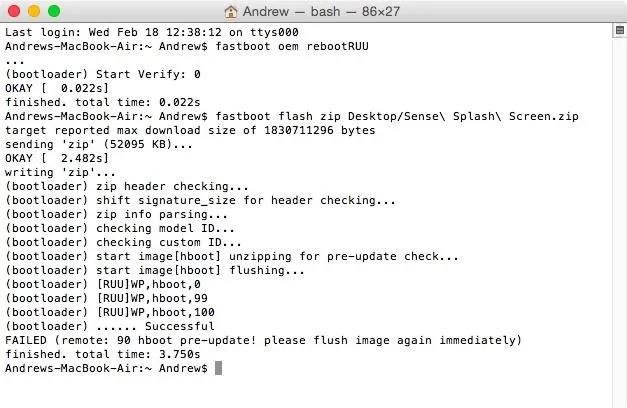This screenshot has height=408, width=627.
Task: Click the 'OKAY [ 2.482s]' line
Action: point(57,158)
